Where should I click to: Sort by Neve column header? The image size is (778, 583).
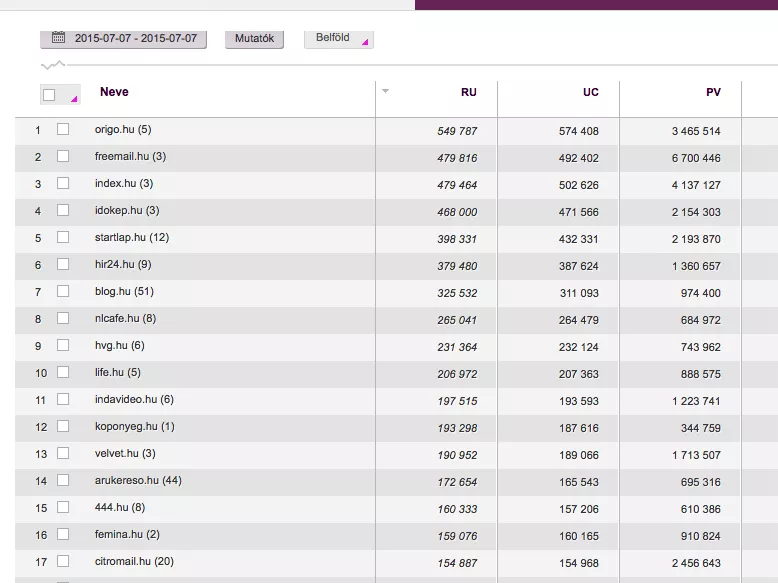pos(114,92)
